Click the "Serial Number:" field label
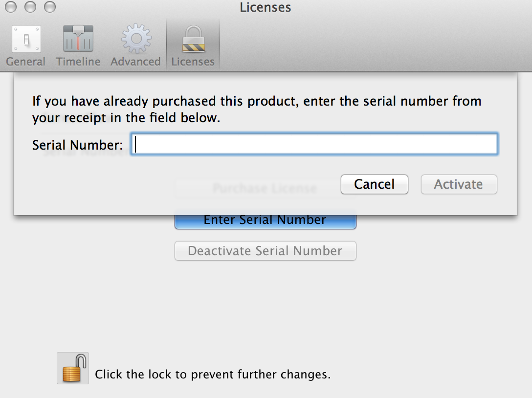 point(77,145)
